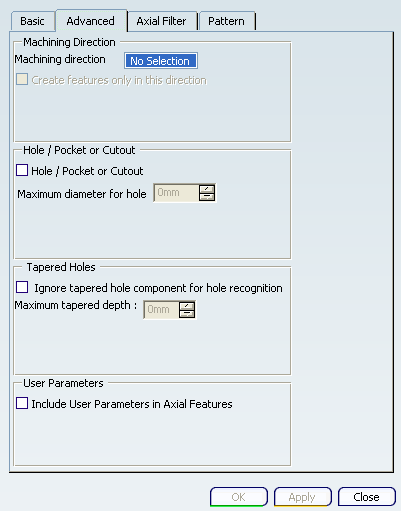Decrease maximum tapered depth with down arrow

click(x=187, y=314)
